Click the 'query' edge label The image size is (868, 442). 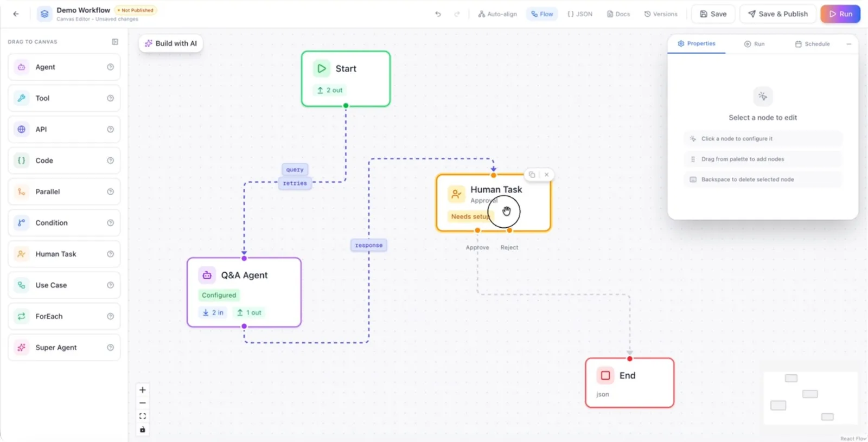(x=295, y=170)
